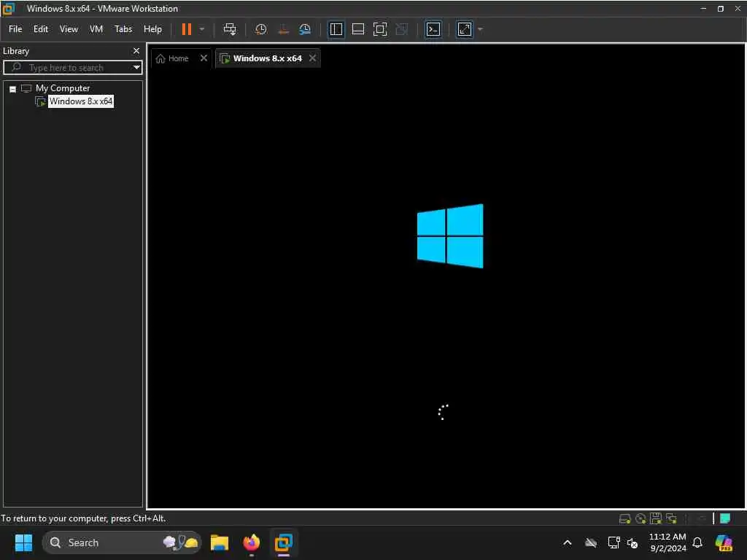Click the VMware logo in title bar

pos(9,9)
